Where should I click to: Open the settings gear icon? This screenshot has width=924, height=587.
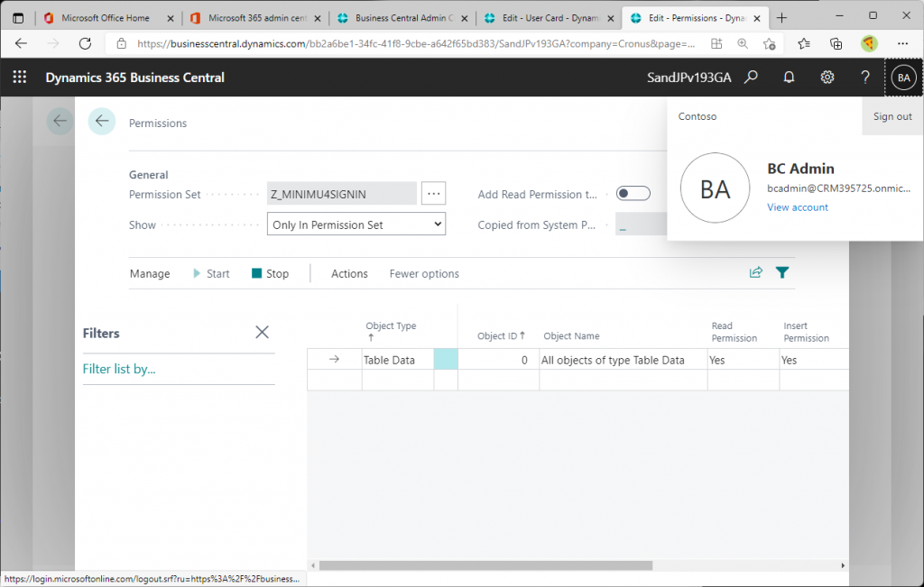tap(827, 78)
